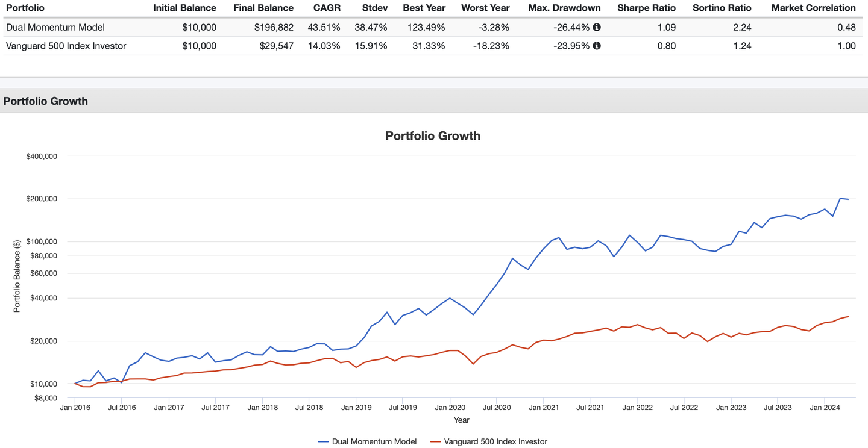Select the CAGR column header

tap(327, 8)
